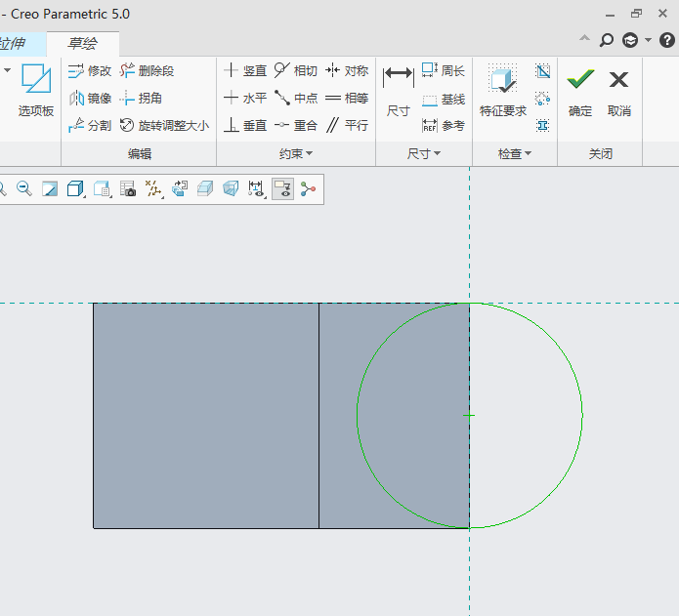
Task: Expand the 约束 group dropdown
Action: [296, 154]
